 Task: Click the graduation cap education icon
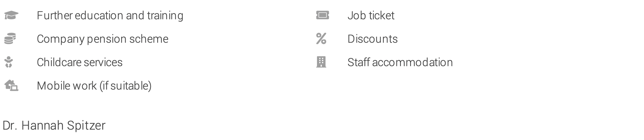pyautogui.click(x=11, y=15)
